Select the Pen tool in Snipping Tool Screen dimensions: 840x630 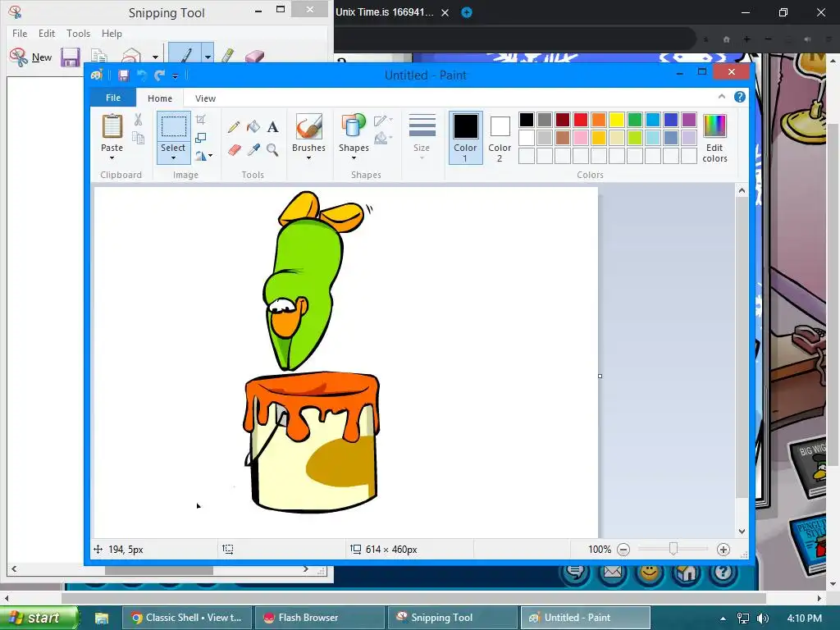[x=185, y=56]
